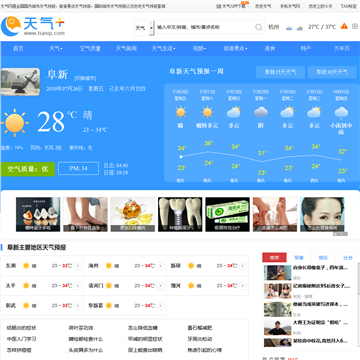360x360 pixels.
Task: Click the large sun icon beside 28℃
Action: pyautogui.click(x=15, y=123)
